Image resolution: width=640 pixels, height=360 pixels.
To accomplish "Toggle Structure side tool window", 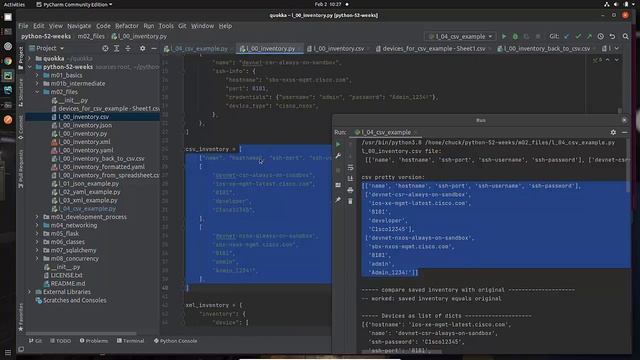I will coord(21,93).
